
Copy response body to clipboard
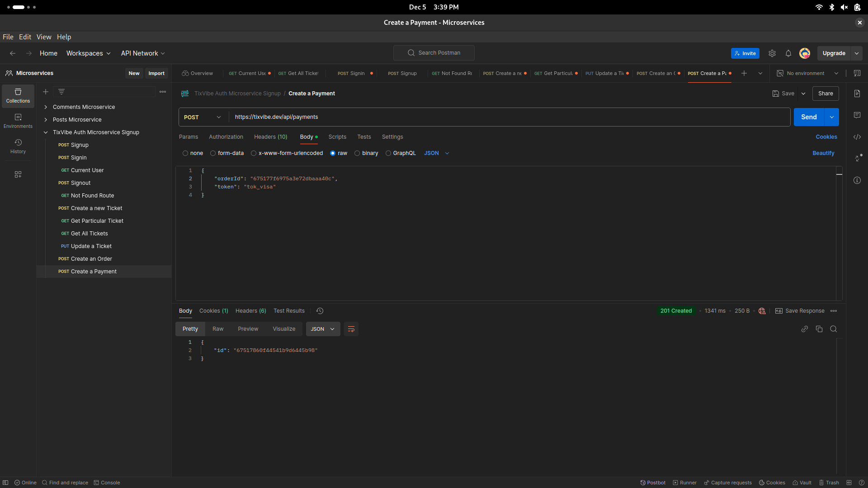tap(819, 329)
